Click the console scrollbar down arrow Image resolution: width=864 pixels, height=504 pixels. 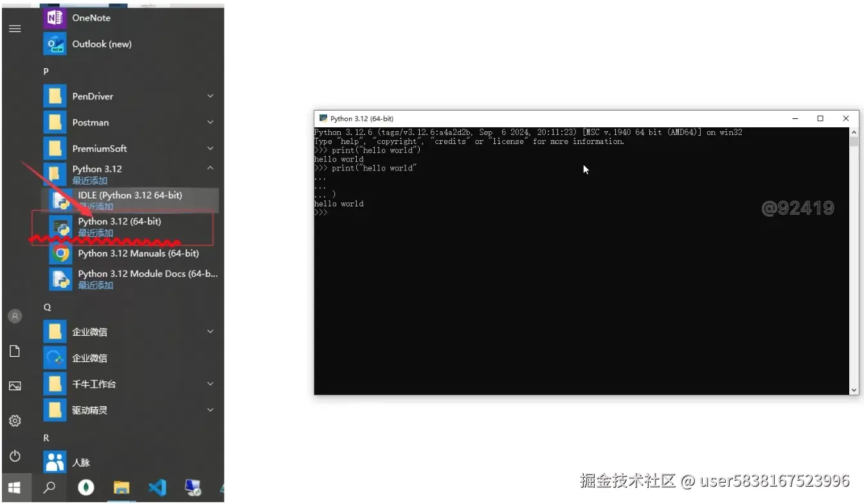pyautogui.click(x=854, y=390)
